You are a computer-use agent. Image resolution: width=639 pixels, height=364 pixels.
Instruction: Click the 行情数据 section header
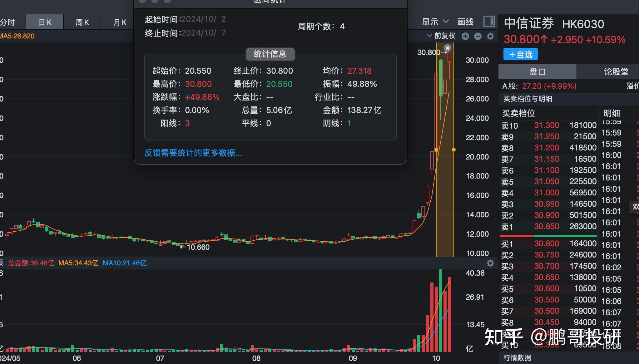click(517, 358)
